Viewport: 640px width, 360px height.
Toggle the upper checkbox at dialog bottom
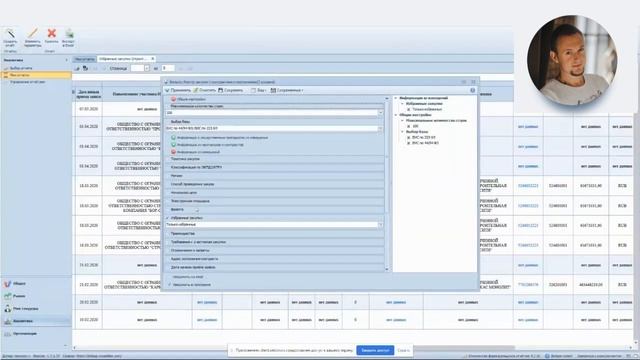(x=170, y=277)
